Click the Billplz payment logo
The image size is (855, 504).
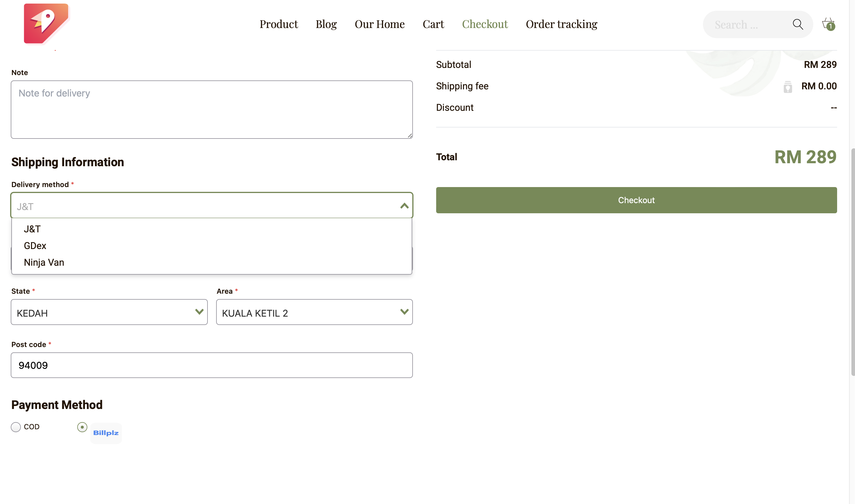(x=106, y=433)
